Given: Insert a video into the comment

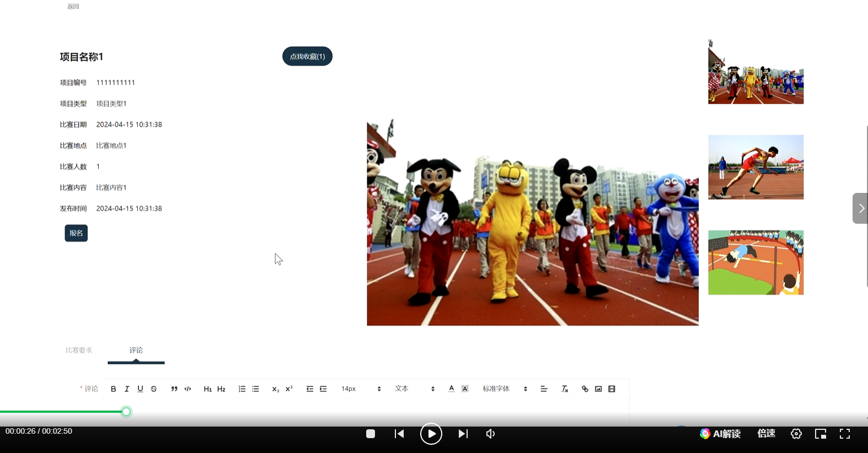Looking at the screenshot, I should tap(612, 389).
